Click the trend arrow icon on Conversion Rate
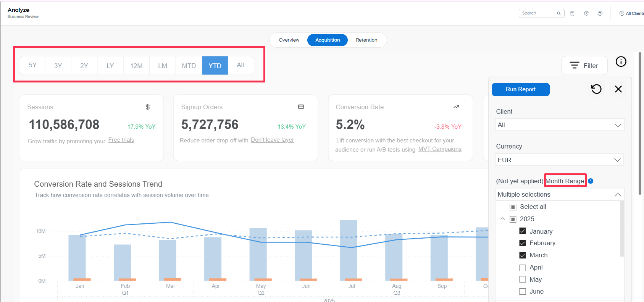644x302 pixels. 456,107
